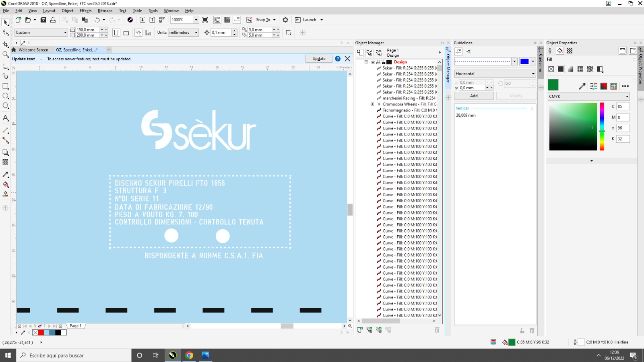The height and width of the screenshot is (362, 644).
Task: Click the Publish to PDF icon
Action: coord(162,20)
